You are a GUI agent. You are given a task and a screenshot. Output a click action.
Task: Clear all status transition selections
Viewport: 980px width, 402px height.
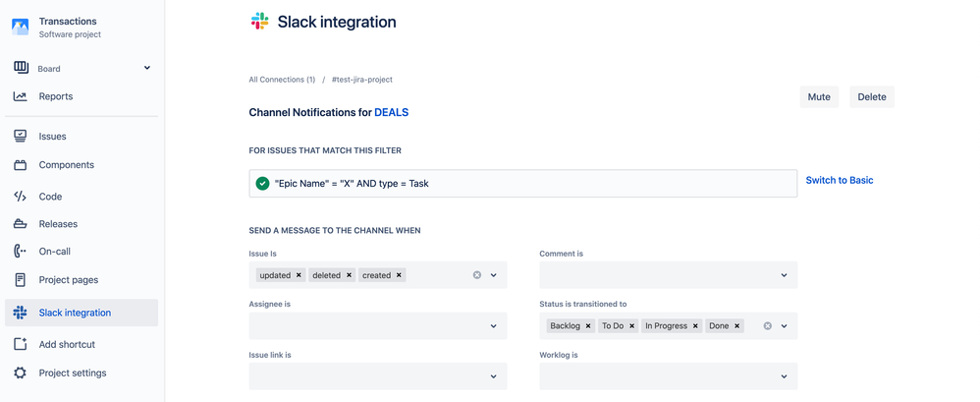coord(768,325)
